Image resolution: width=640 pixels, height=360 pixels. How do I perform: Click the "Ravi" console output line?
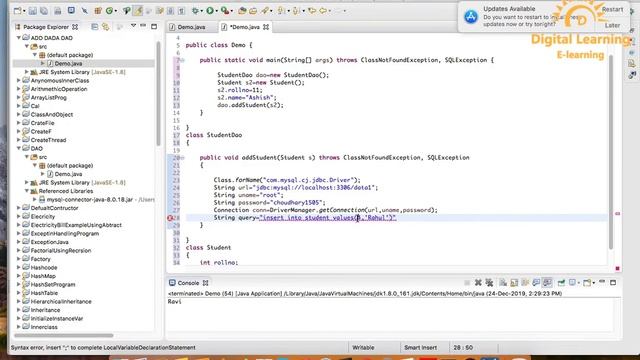pos(174,302)
